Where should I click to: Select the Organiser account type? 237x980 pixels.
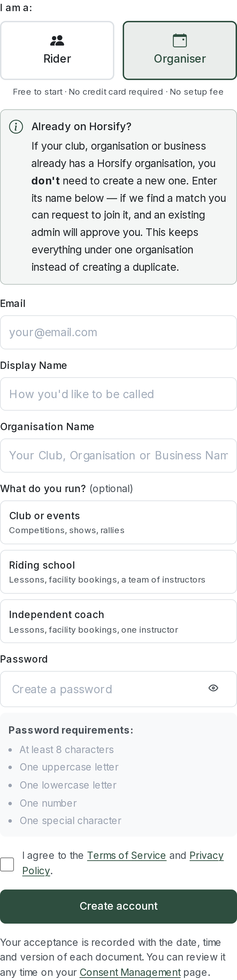pyautogui.click(x=180, y=50)
